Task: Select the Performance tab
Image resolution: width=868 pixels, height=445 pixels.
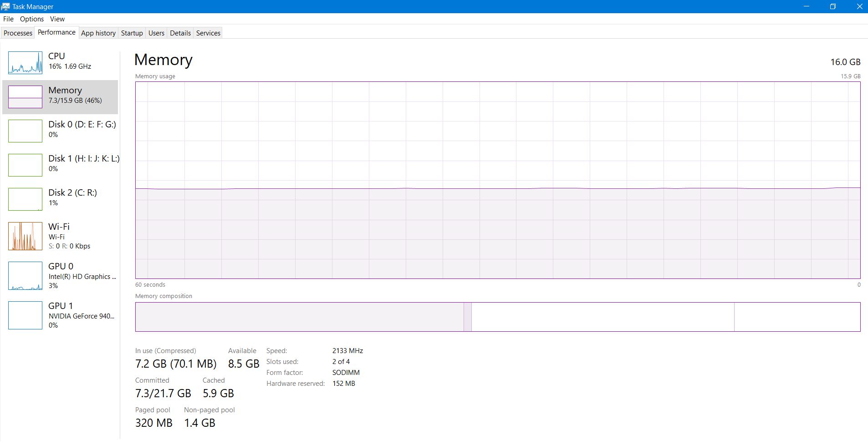Action: [x=56, y=32]
